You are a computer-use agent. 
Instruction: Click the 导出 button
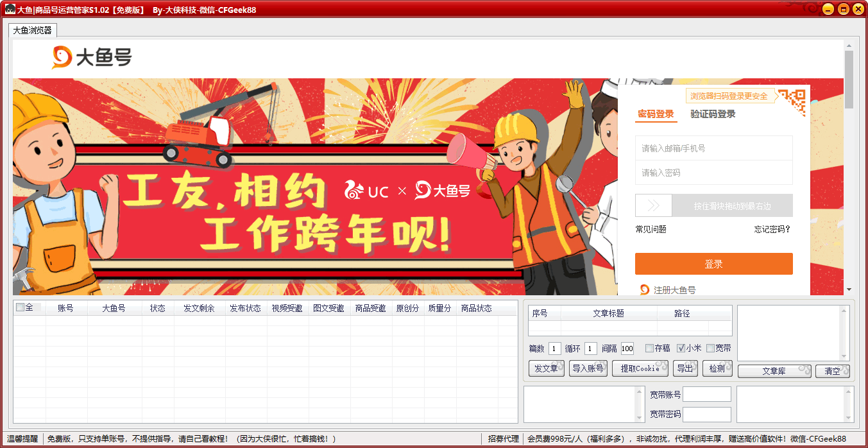685,369
